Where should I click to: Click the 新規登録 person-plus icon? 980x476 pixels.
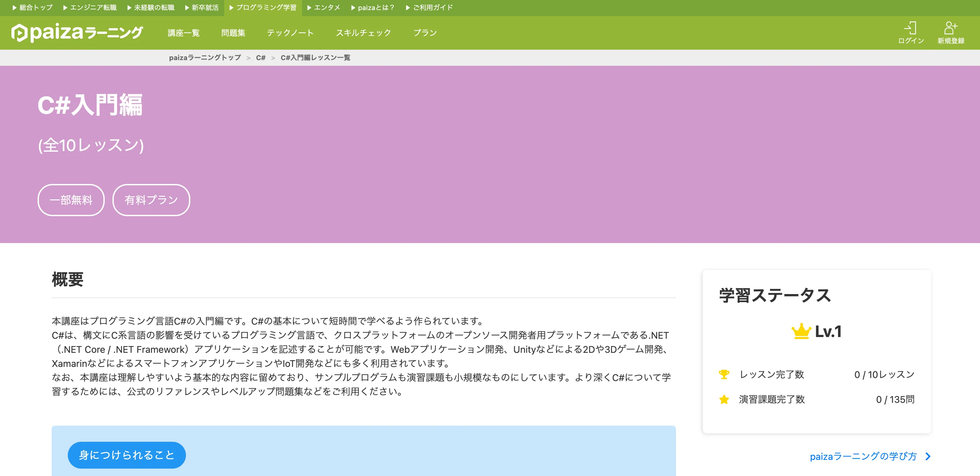951,28
